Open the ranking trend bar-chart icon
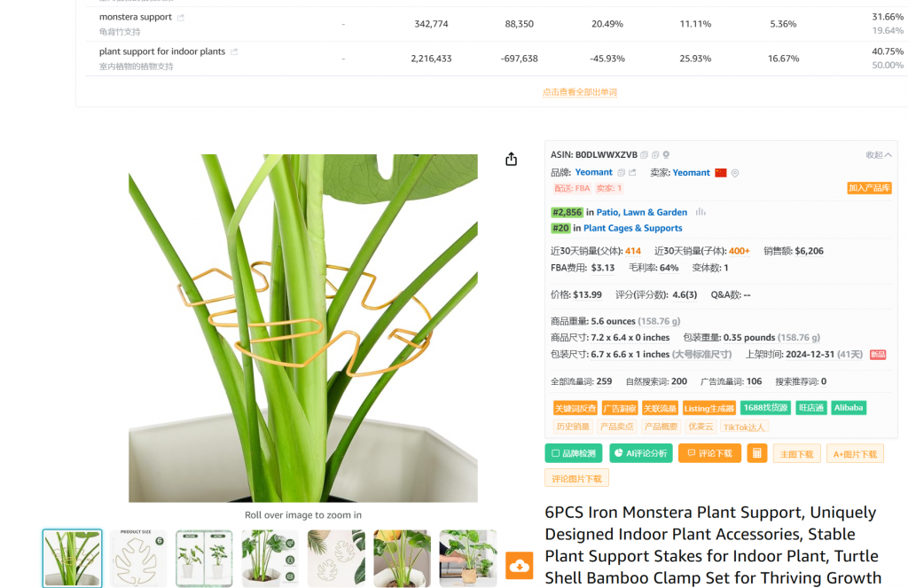Viewport: 908px width, 588px height. 701,212
